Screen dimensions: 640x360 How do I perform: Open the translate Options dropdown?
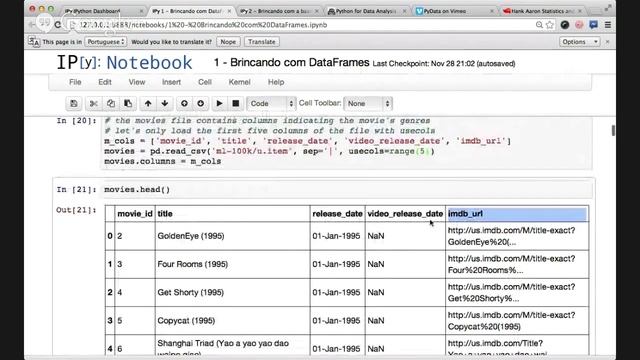pos(579,42)
